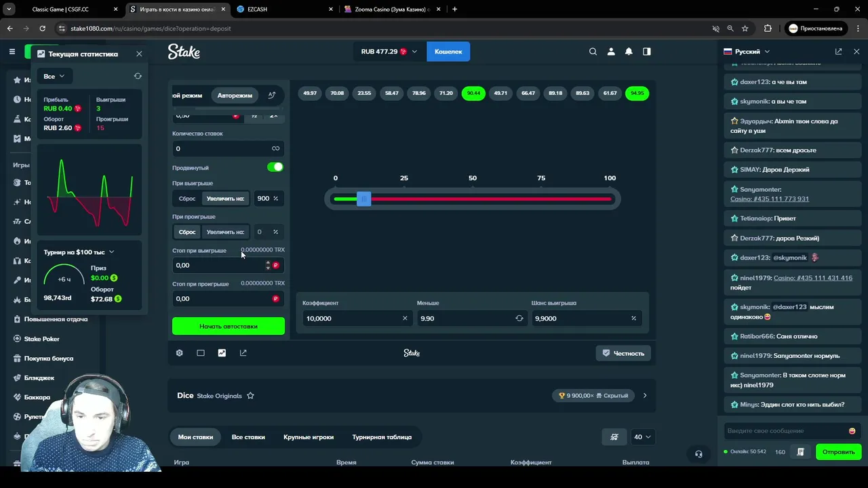Open the Крупные игроки tab
868x488 pixels.
[309, 437]
